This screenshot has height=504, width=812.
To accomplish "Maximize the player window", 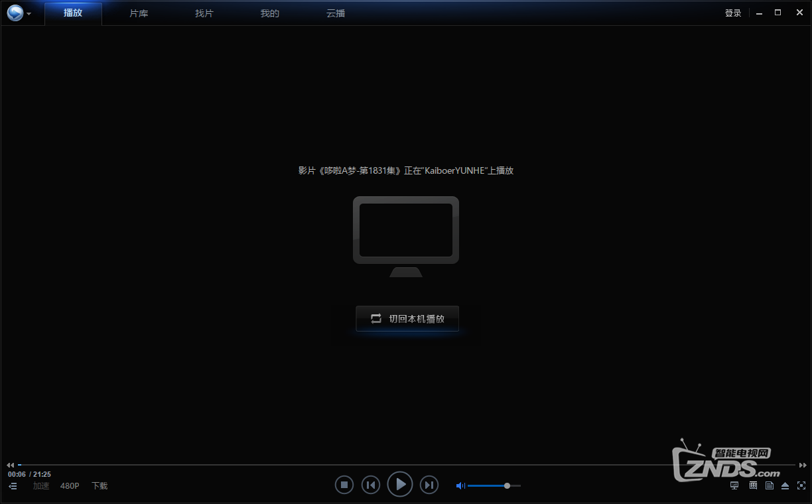I will click(778, 13).
